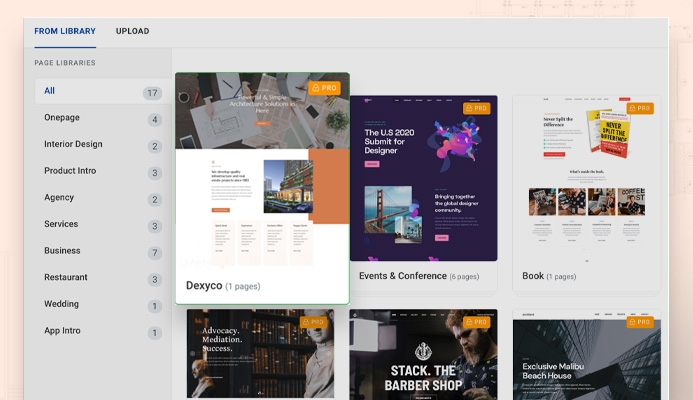Screen dimensions: 693x400
Task: Click the count badge 17 beside All
Action: (x=152, y=93)
